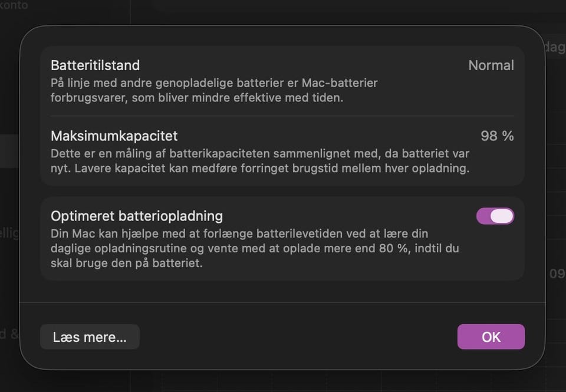Click the Maksimumkapacitet heading

[114, 136]
